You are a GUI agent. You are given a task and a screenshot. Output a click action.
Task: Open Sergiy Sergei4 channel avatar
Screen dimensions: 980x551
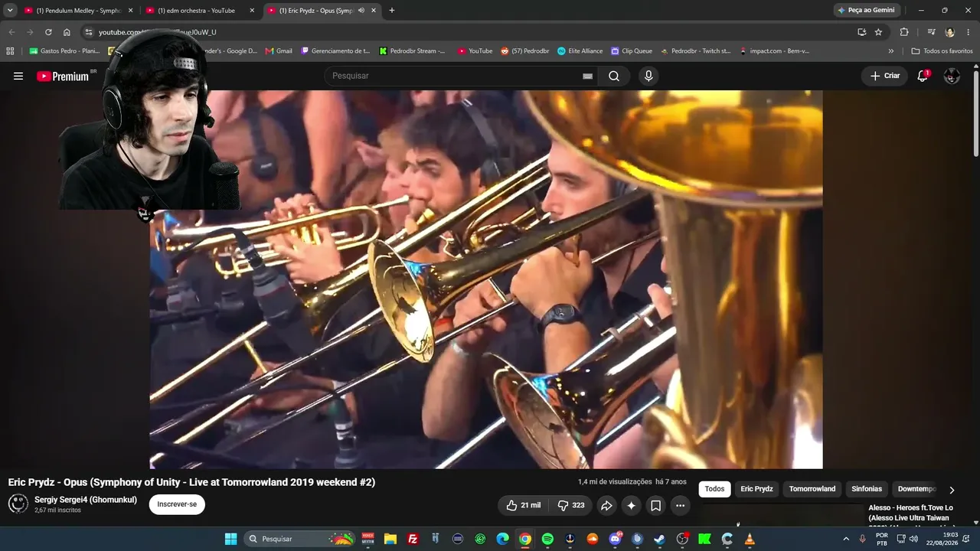pyautogui.click(x=18, y=504)
